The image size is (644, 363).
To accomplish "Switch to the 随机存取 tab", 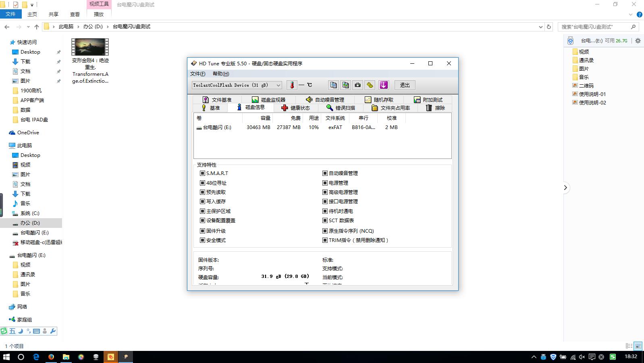I will coord(379,100).
